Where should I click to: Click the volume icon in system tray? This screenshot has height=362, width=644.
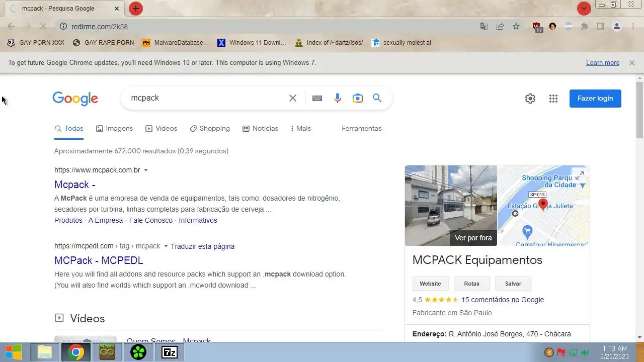pos(585,352)
